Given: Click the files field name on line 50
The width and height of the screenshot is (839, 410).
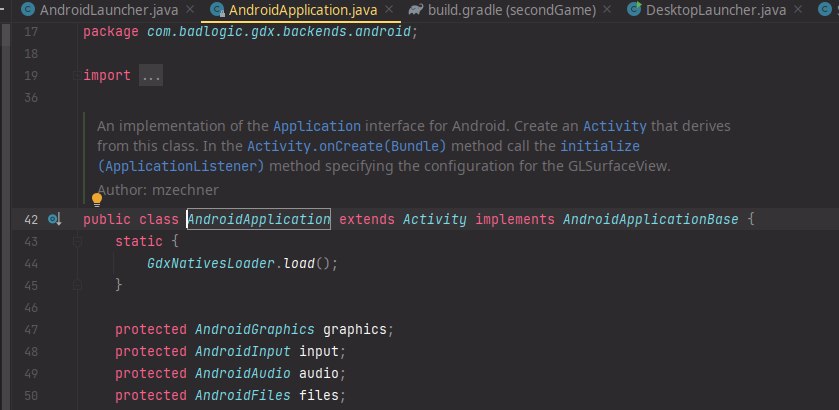Looking at the screenshot, I should pyautogui.click(x=318, y=395).
